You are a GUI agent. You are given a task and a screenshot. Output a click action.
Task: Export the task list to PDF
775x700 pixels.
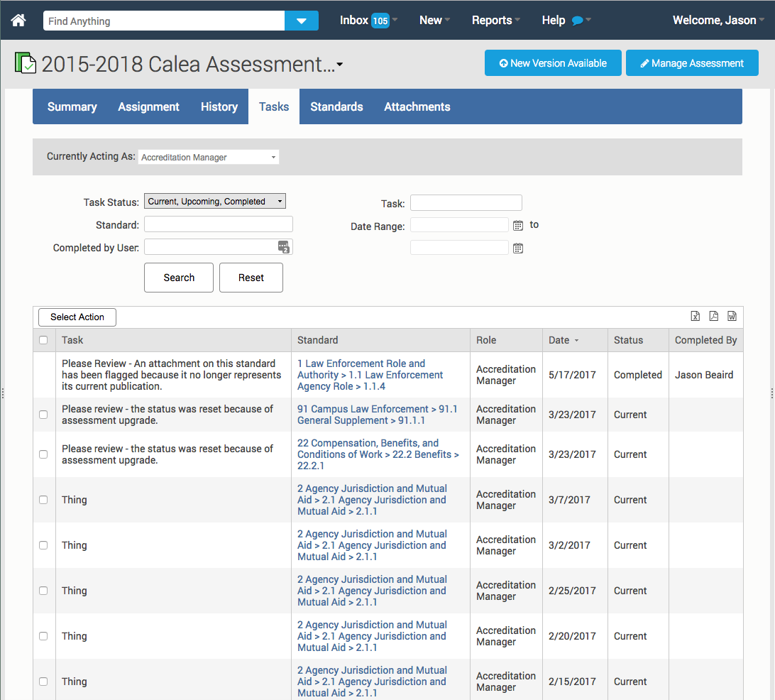pos(714,317)
